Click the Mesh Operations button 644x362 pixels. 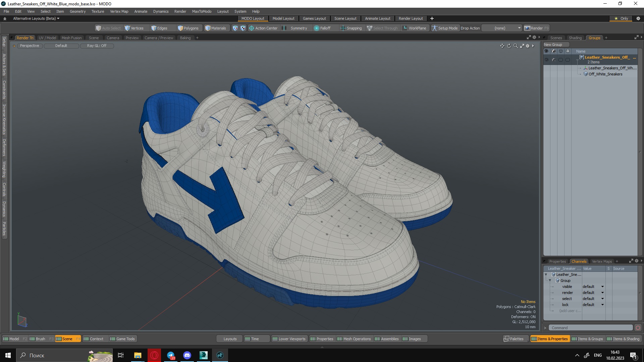click(354, 339)
